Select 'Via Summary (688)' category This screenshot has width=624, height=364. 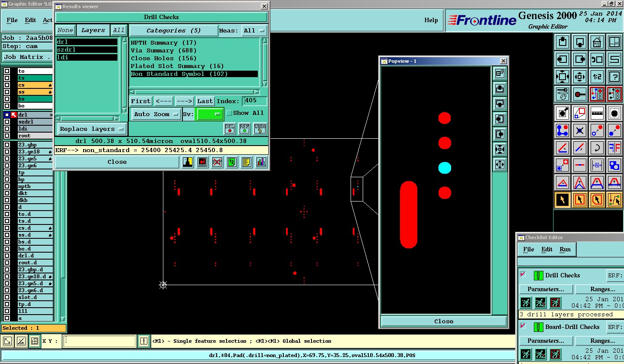click(x=164, y=51)
